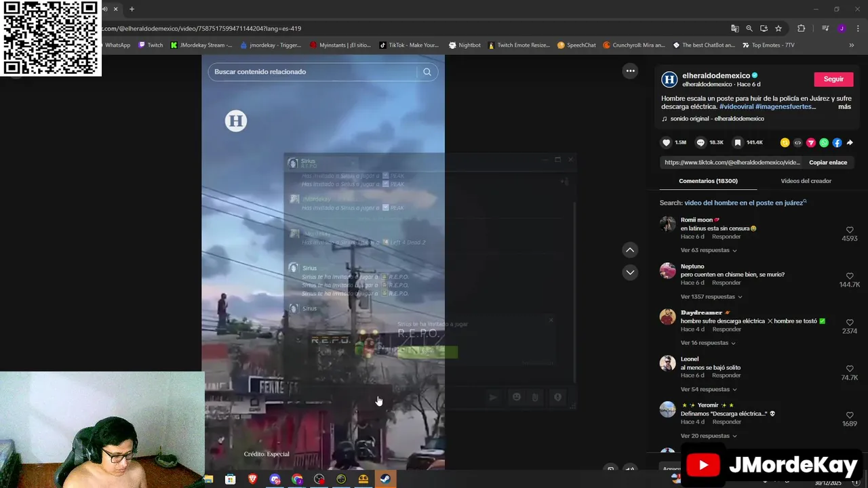Open the WhatsApp bookmark

pos(116,45)
